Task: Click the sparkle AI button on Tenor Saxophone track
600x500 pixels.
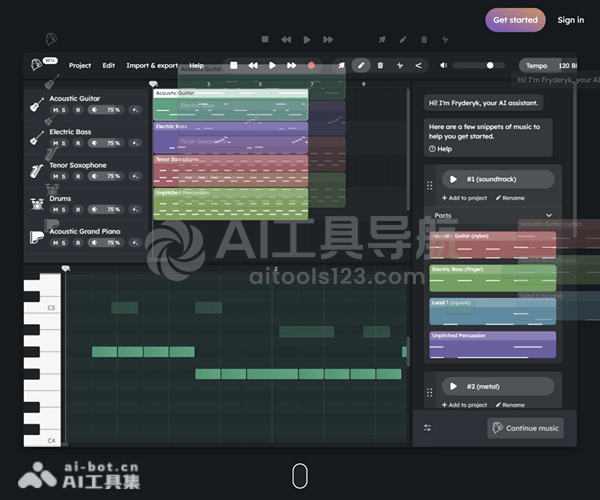Action: [x=135, y=176]
